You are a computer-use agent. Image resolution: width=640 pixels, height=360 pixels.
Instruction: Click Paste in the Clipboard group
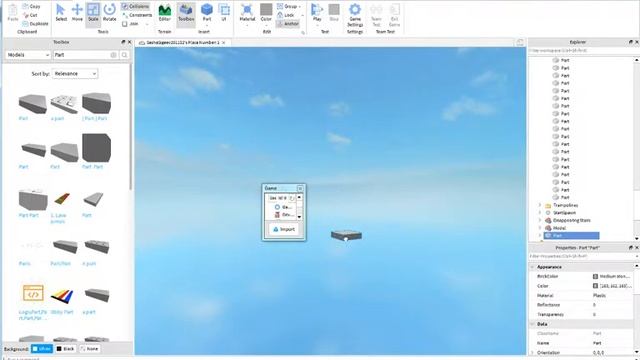(13, 12)
